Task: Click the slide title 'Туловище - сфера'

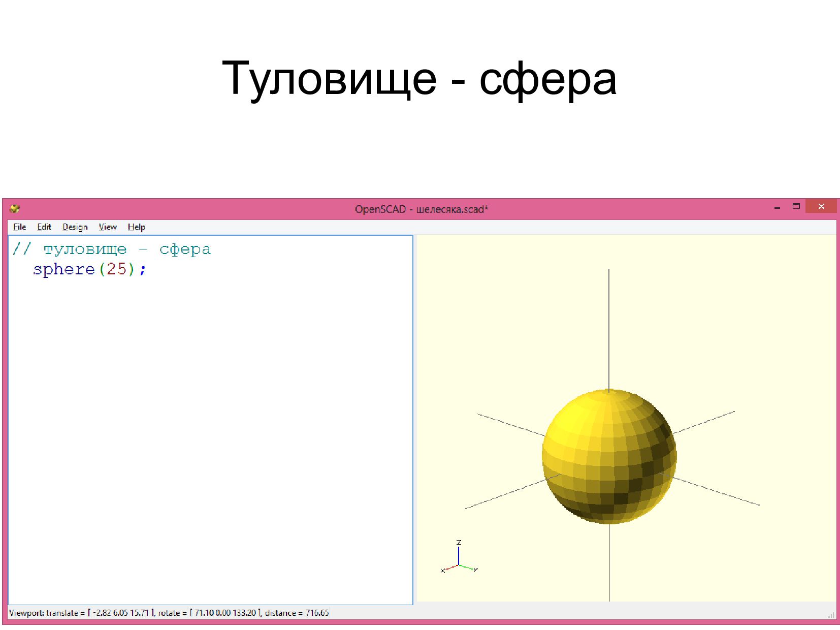Action: tap(419, 79)
